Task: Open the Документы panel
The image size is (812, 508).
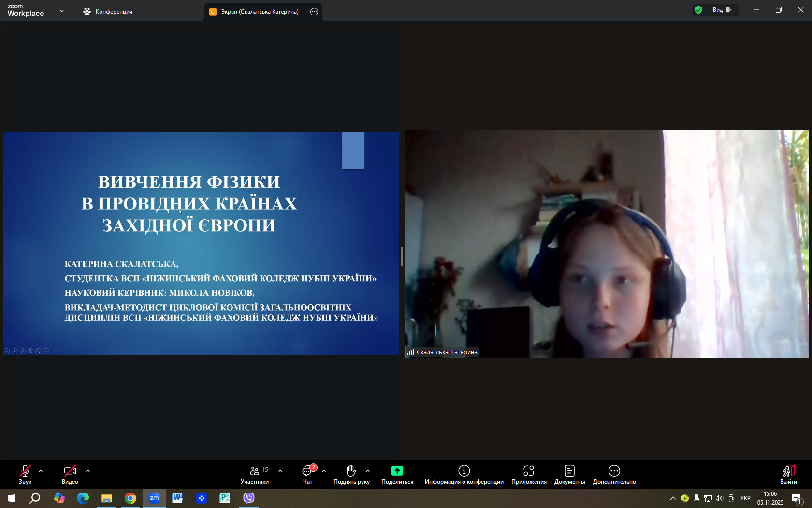Action: coord(569,474)
